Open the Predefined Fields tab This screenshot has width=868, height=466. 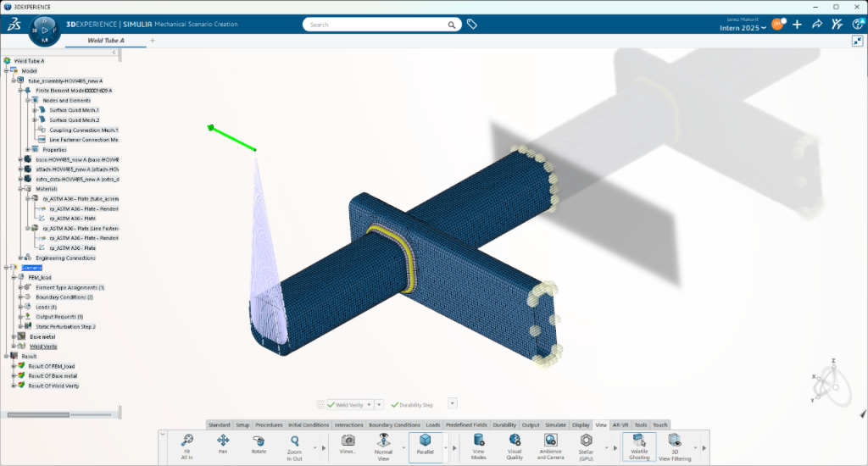point(467,425)
